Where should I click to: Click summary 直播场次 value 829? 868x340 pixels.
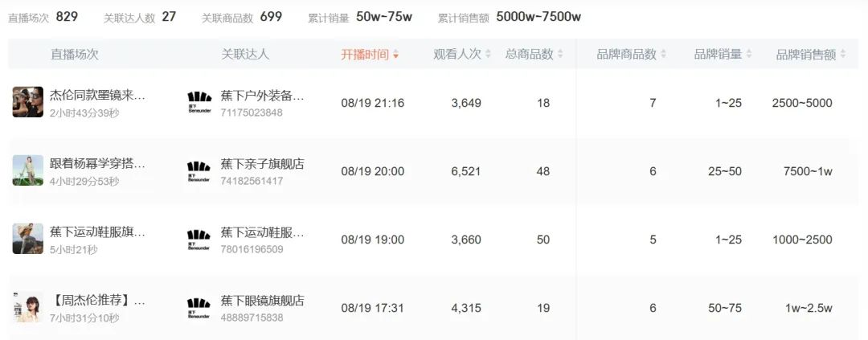pos(67,17)
